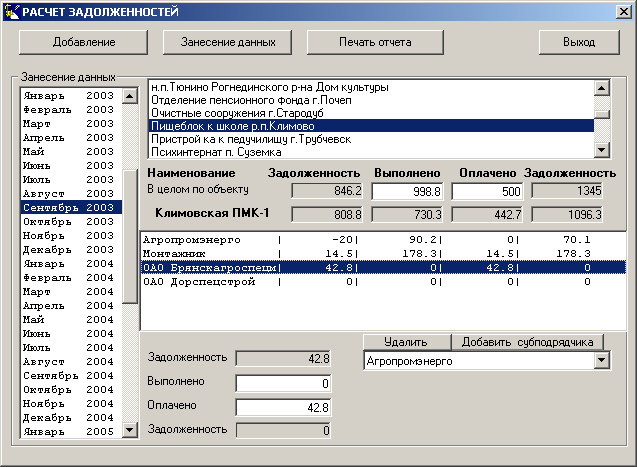Click Климовская ПМК-1 Выполнено field 730.3
This screenshot has height=467, width=637.
tap(407, 214)
